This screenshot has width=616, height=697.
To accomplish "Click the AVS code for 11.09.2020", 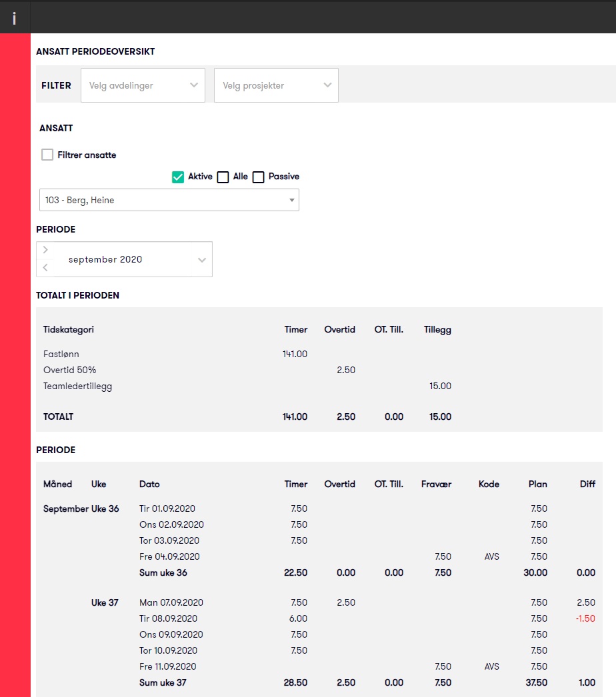I will [x=492, y=666].
